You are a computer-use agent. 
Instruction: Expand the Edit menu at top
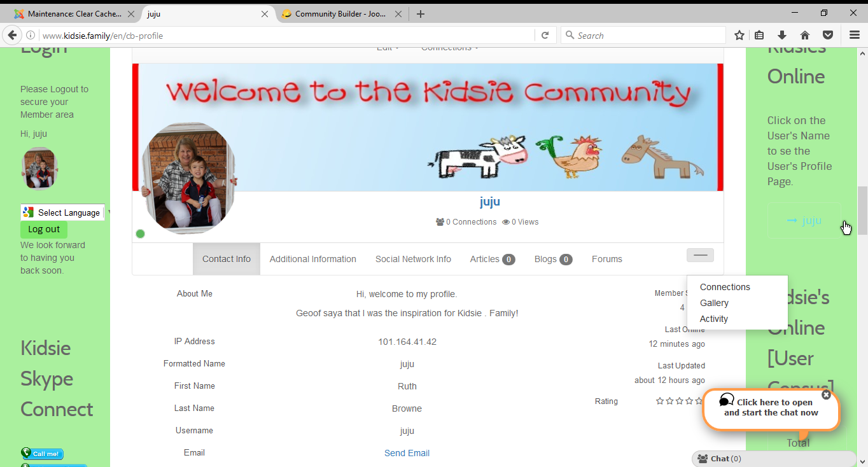[x=388, y=48]
